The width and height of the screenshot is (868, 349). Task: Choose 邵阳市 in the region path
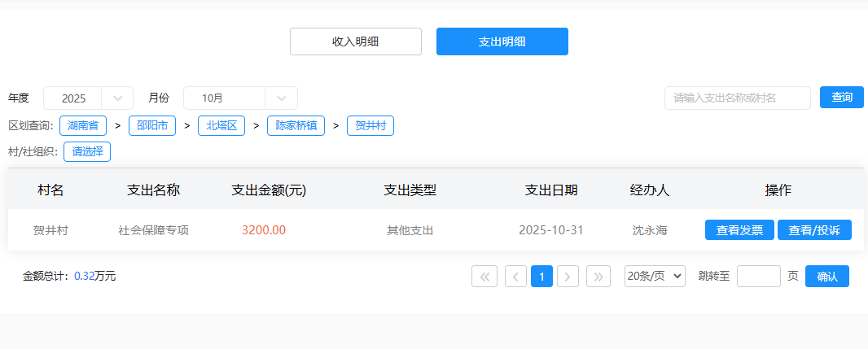click(152, 126)
